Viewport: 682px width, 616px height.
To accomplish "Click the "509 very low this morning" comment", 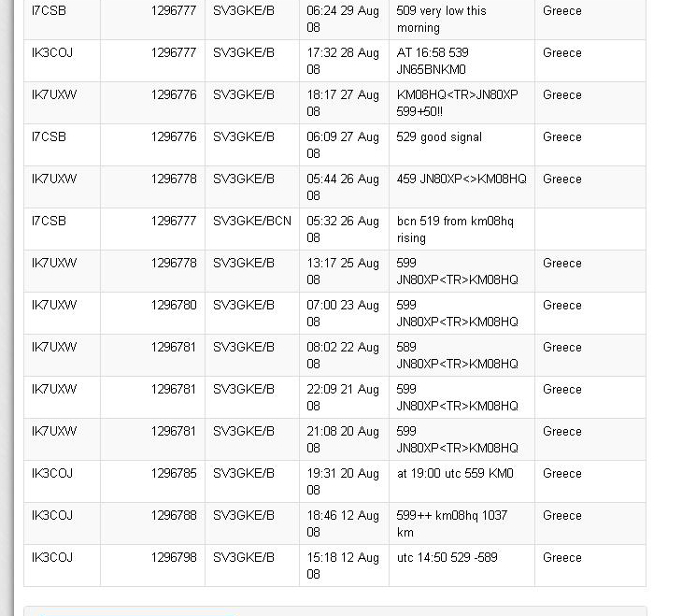I will (441, 19).
